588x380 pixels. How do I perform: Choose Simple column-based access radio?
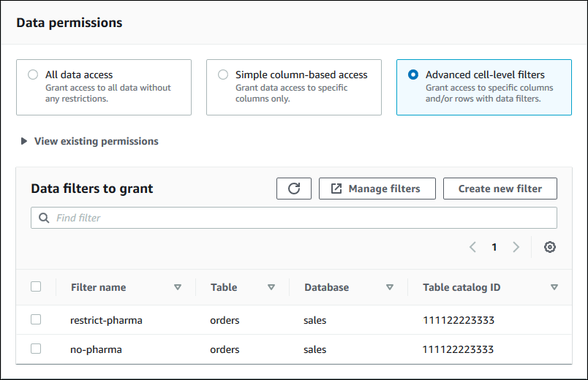click(223, 75)
